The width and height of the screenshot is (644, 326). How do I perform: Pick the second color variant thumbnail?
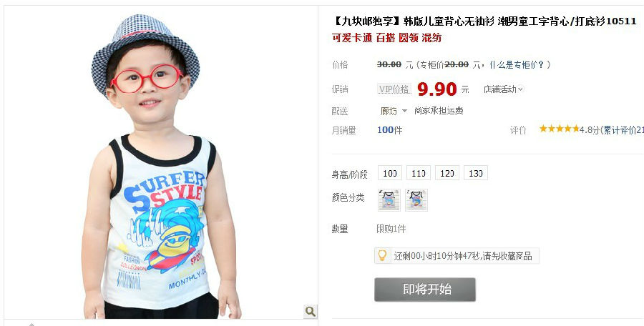click(416, 200)
